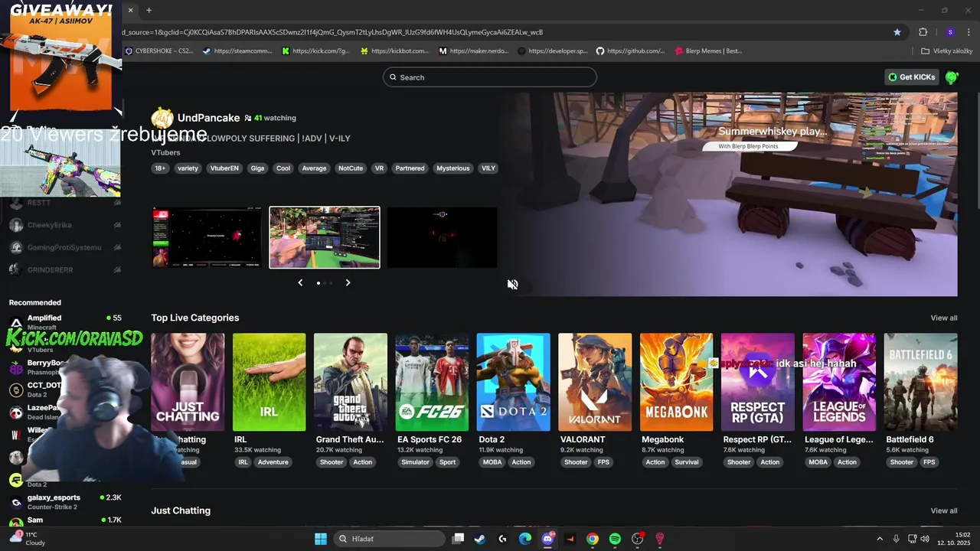This screenshot has height=551, width=980.
Task: Click the 18+ stream tag
Action: coord(160,168)
